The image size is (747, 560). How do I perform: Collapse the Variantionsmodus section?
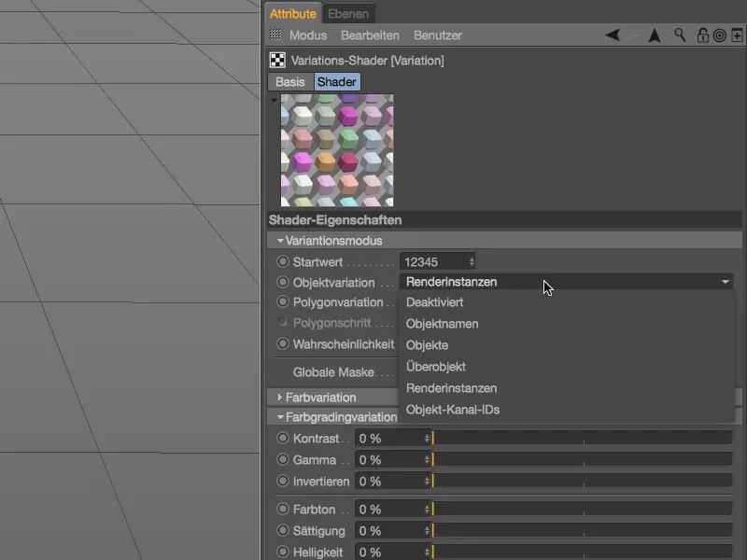(280, 241)
